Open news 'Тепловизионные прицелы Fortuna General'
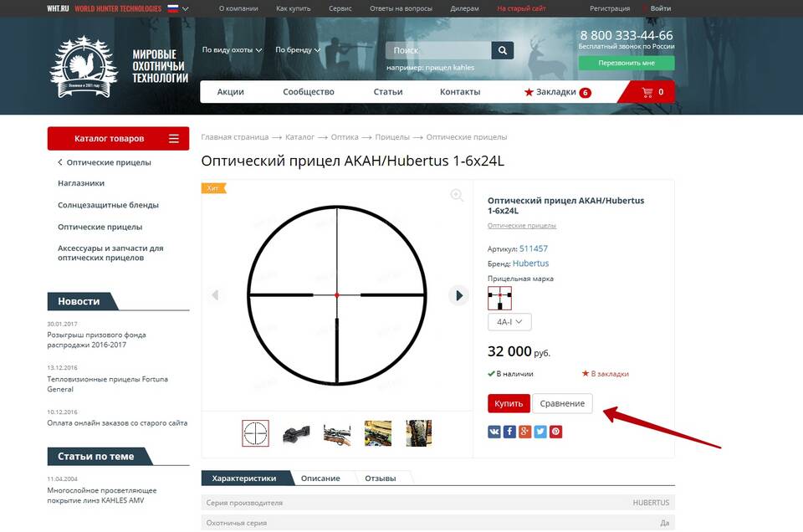Viewport: 803px width, 532px height. [x=108, y=384]
